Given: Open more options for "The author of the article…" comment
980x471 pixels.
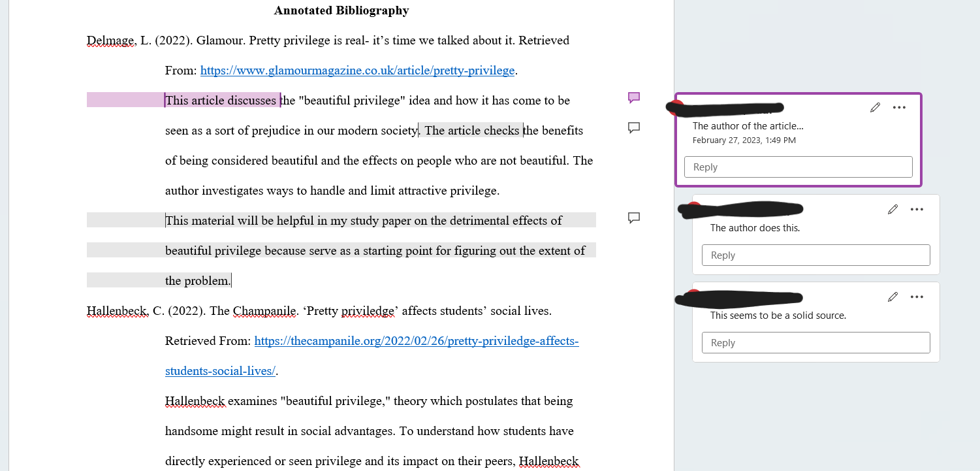Looking at the screenshot, I should click(899, 107).
